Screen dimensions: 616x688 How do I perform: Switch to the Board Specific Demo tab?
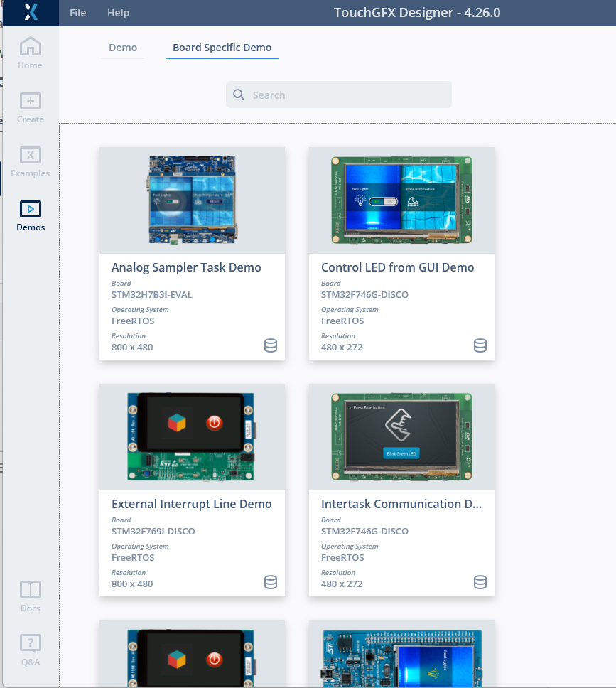click(x=222, y=48)
